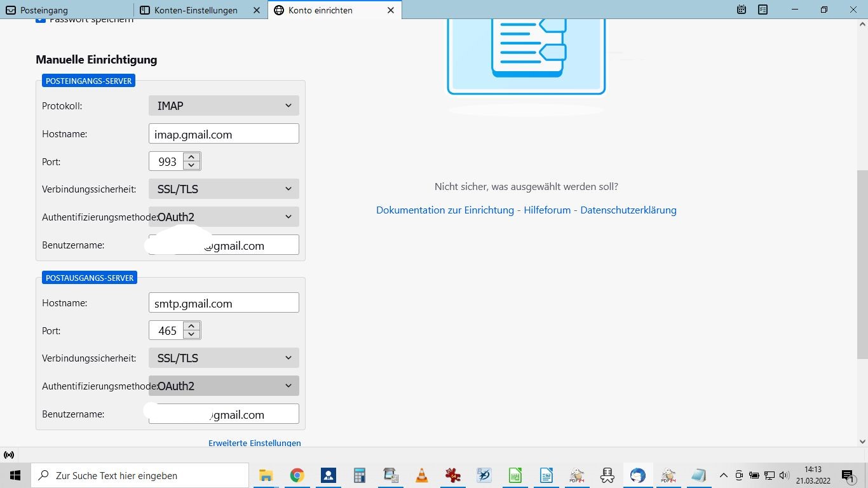
Task: Launch Google Chrome from the taskbar
Action: (297, 475)
